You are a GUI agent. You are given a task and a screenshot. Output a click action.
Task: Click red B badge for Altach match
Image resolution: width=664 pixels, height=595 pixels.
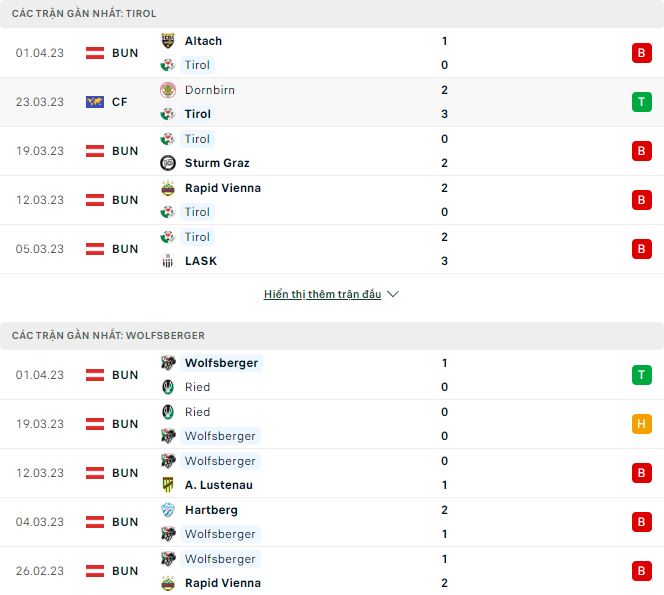pyautogui.click(x=641, y=53)
